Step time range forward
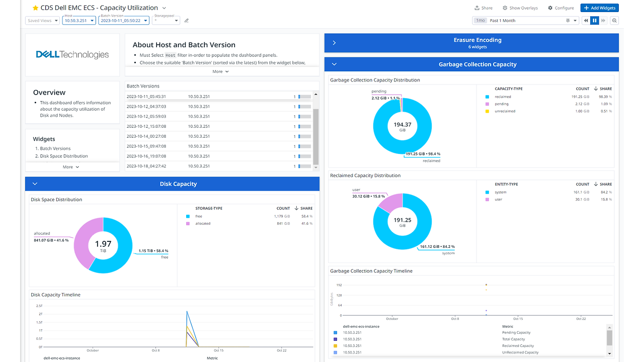Screen dimensions: 644x362 (x=603, y=21)
